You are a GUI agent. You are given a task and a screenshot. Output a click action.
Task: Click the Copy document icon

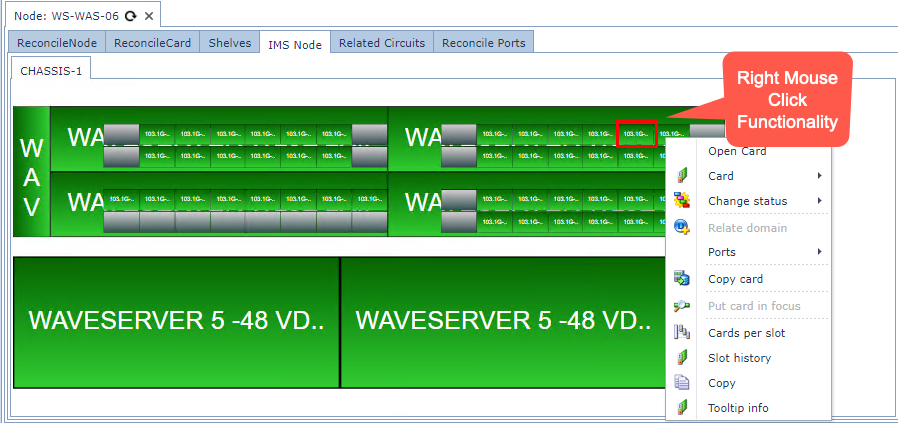tap(682, 382)
